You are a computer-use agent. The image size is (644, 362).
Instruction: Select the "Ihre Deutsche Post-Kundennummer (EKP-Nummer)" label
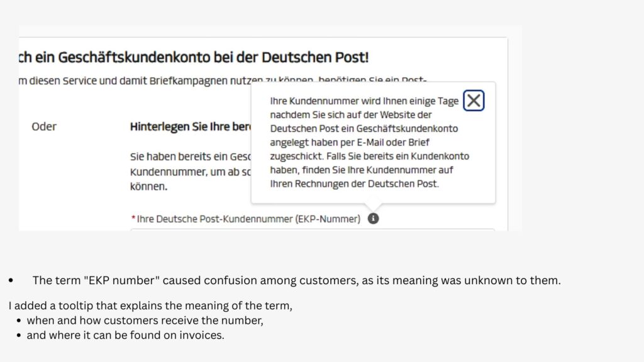coord(248,219)
